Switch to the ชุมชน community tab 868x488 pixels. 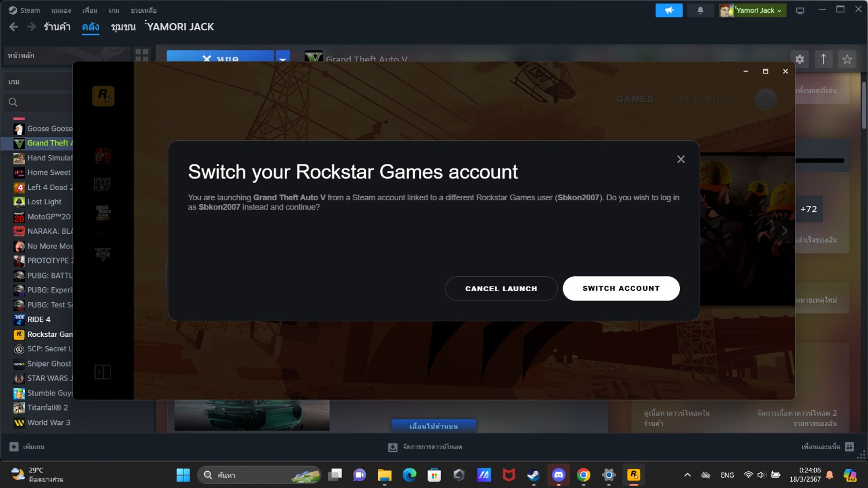click(123, 27)
